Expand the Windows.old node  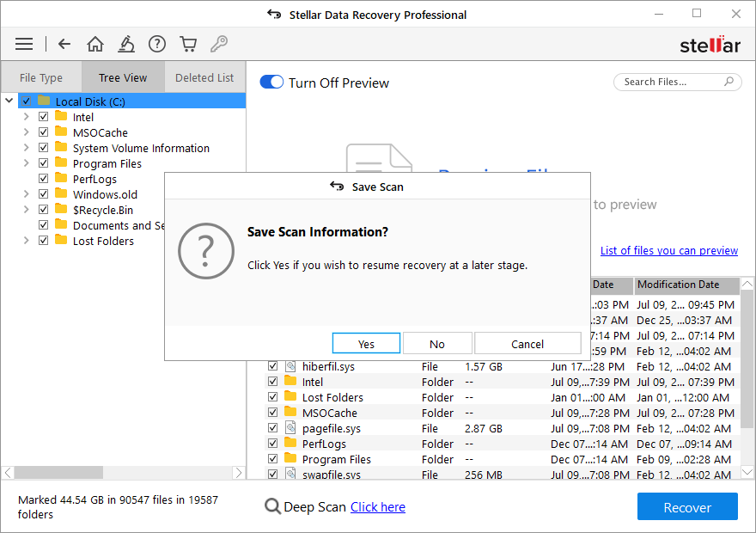pos(26,194)
